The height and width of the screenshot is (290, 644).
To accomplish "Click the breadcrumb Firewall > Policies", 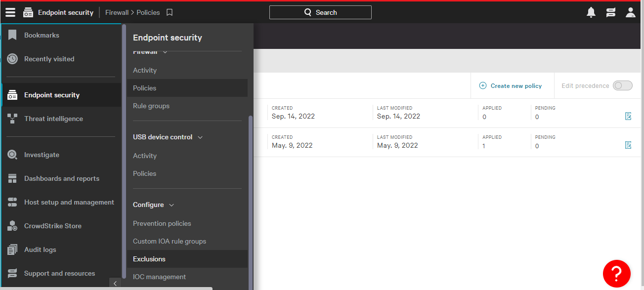I will tap(132, 12).
